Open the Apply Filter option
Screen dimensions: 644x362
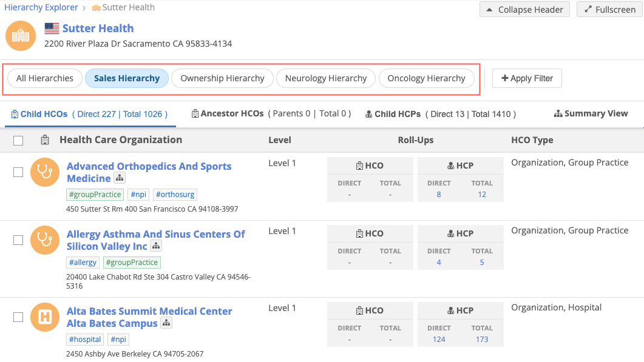tap(527, 78)
